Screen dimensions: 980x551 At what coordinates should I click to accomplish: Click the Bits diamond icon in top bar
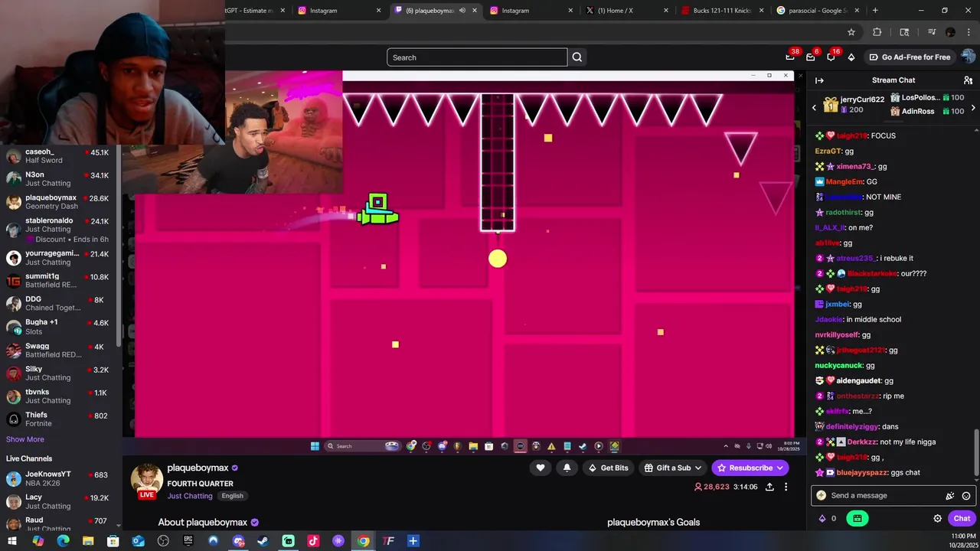click(851, 57)
